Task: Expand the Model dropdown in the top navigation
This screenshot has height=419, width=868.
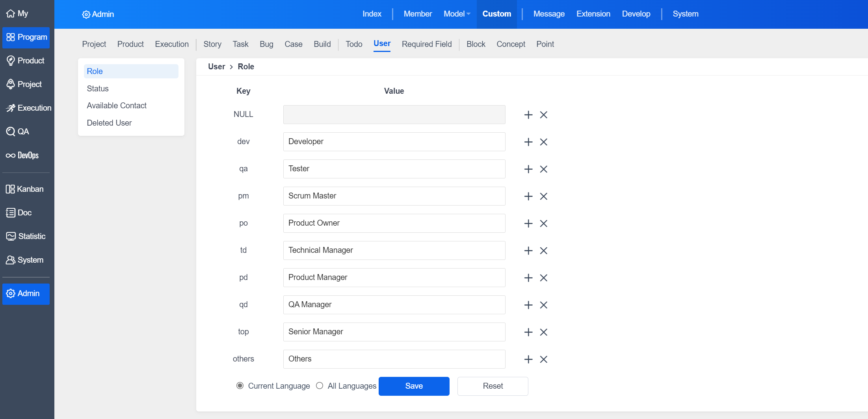Action: point(457,14)
